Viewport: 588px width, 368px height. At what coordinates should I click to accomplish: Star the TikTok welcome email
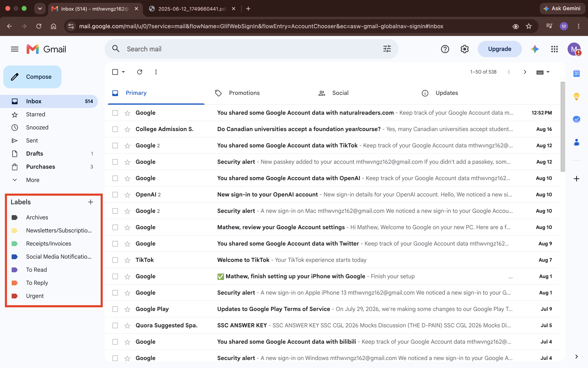pos(127,260)
